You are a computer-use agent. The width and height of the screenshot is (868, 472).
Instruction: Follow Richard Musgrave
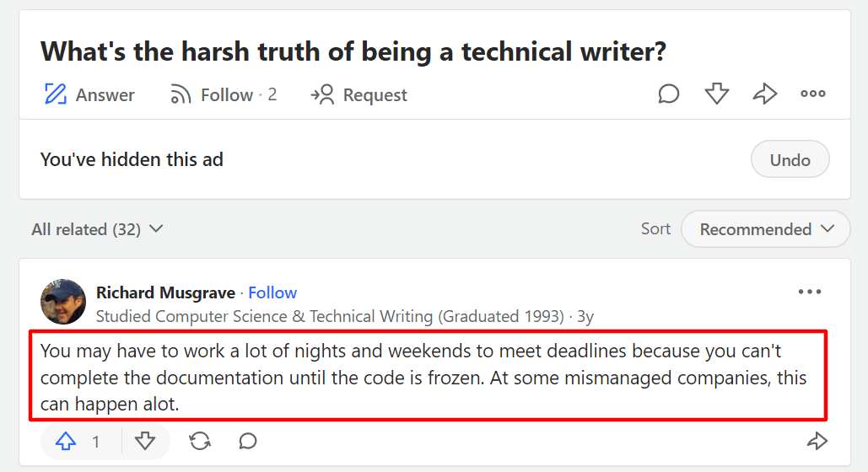click(x=272, y=292)
